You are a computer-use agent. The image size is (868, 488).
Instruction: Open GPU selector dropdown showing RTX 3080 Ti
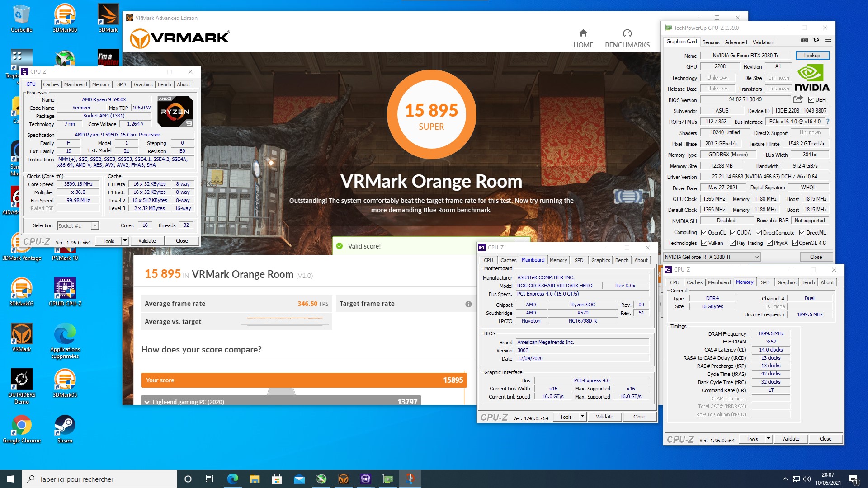(x=712, y=257)
